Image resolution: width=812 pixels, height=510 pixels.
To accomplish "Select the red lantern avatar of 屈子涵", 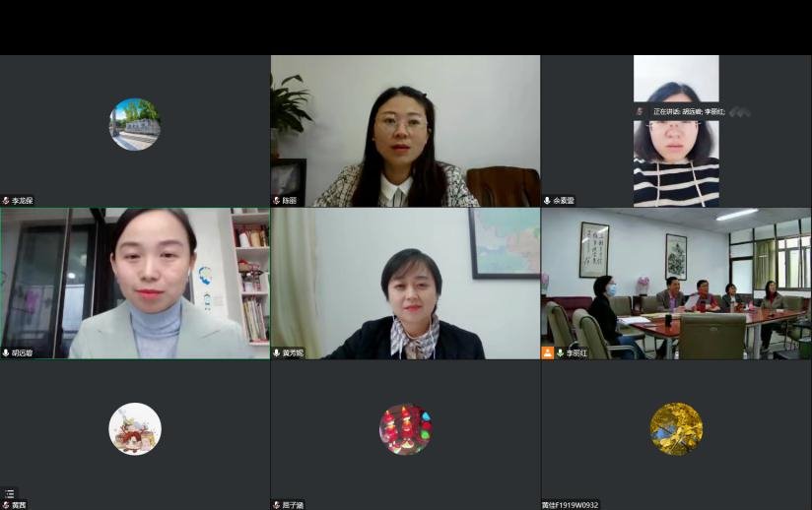I will pyautogui.click(x=405, y=429).
